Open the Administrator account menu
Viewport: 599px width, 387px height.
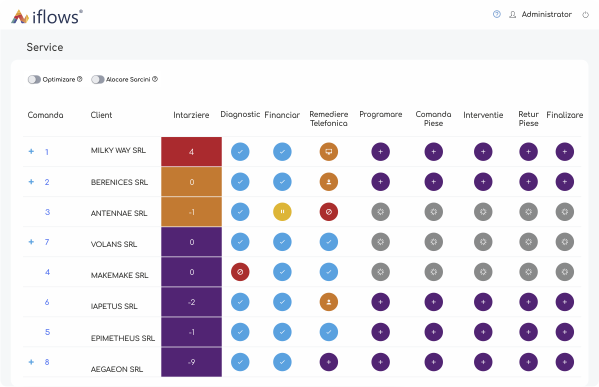tap(546, 15)
